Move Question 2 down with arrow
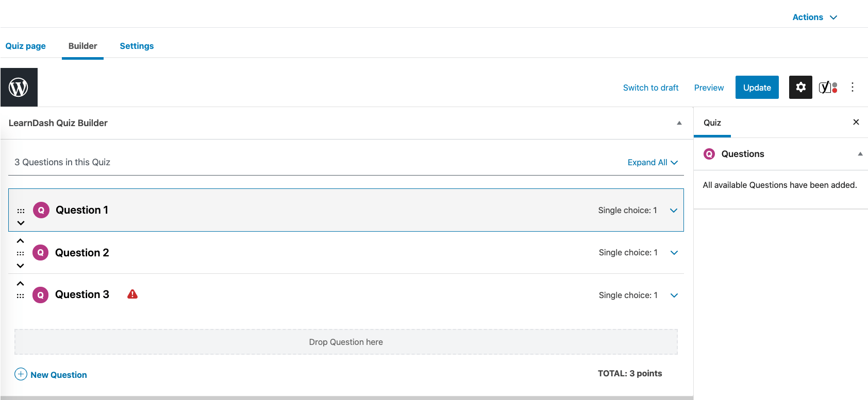This screenshot has height=400, width=868. point(21,266)
